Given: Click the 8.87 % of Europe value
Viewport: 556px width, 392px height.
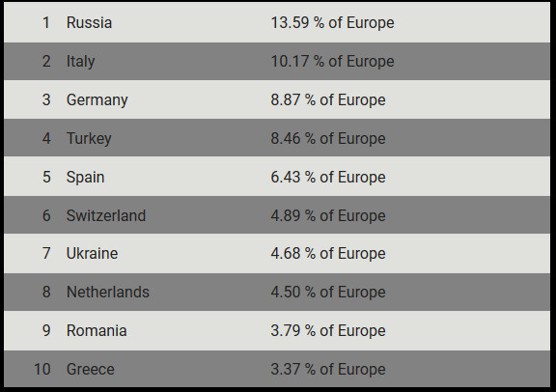Looking at the screenshot, I should coord(328,100).
